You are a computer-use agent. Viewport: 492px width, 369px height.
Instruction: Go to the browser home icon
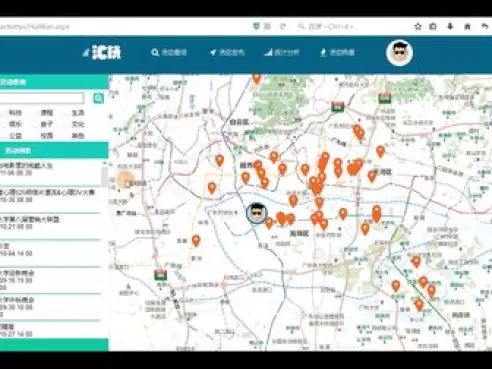pos(467,26)
